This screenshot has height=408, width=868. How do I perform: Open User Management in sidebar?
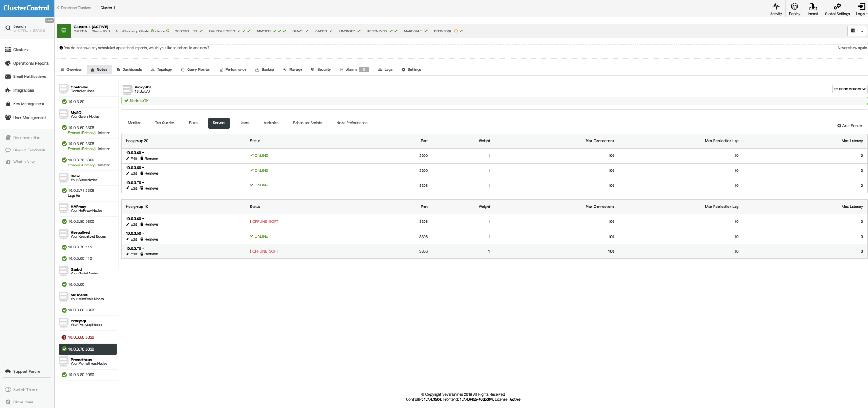(26, 118)
